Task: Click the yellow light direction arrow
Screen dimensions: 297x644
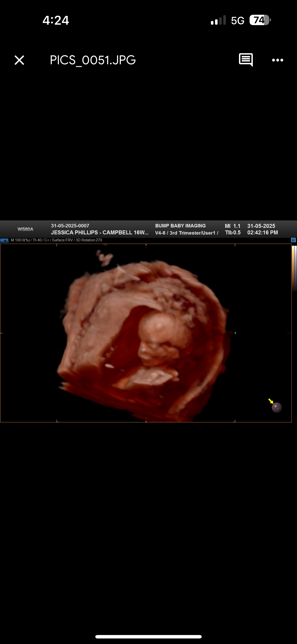Action: [x=271, y=401]
